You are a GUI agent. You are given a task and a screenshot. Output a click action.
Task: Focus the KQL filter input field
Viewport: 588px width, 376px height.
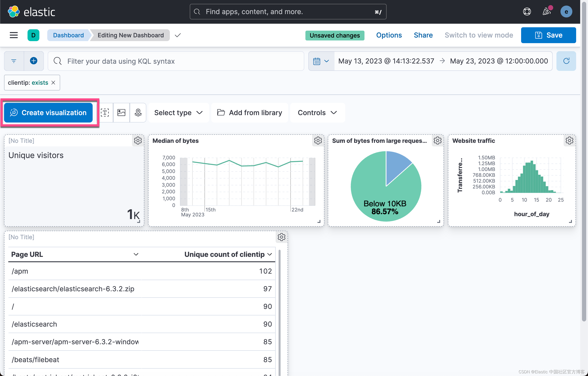point(176,61)
